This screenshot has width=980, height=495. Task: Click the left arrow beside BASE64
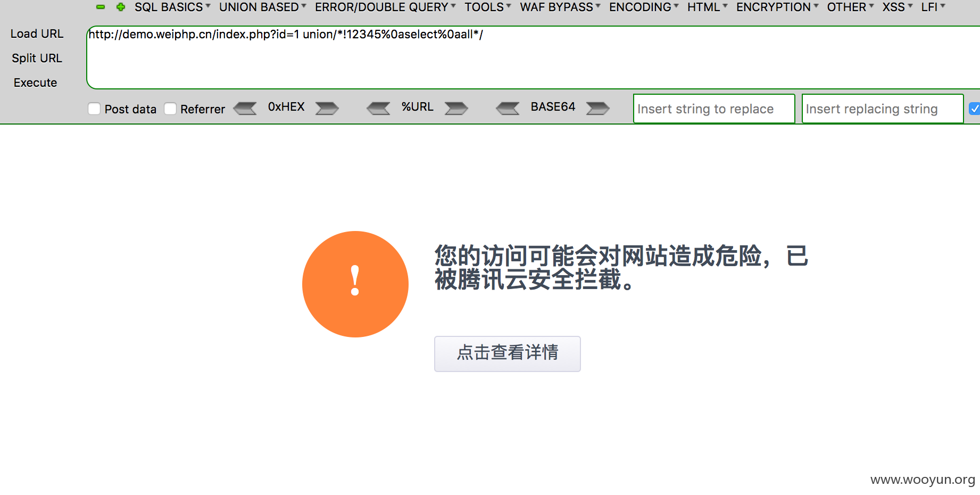[508, 108]
